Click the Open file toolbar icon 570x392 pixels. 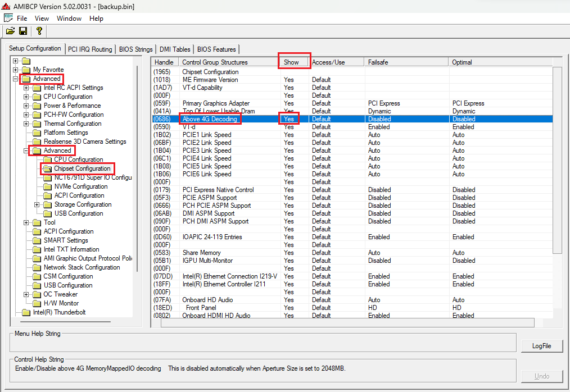pyautogui.click(x=10, y=31)
